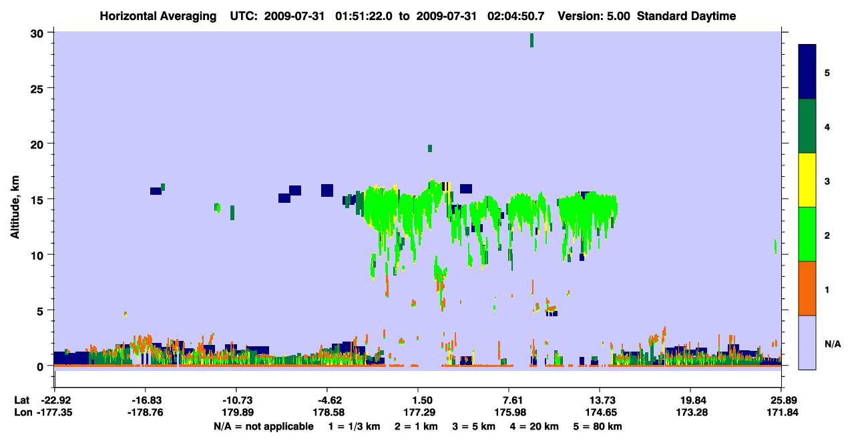The width and height of the screenshot is (868, 445).
Task: Click latitude value 7.61
Action: coord(509,400)
